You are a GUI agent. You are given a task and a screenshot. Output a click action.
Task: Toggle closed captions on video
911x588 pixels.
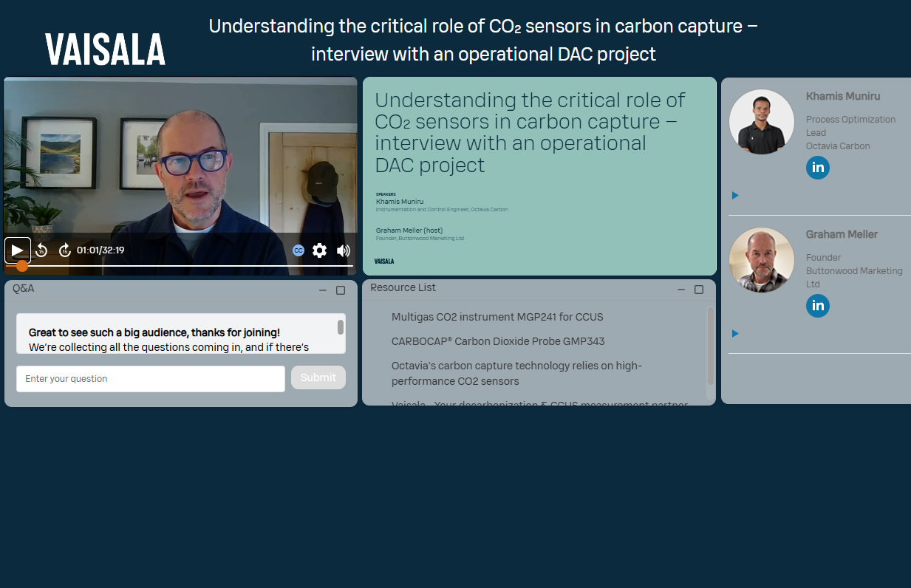pos(298,250)
